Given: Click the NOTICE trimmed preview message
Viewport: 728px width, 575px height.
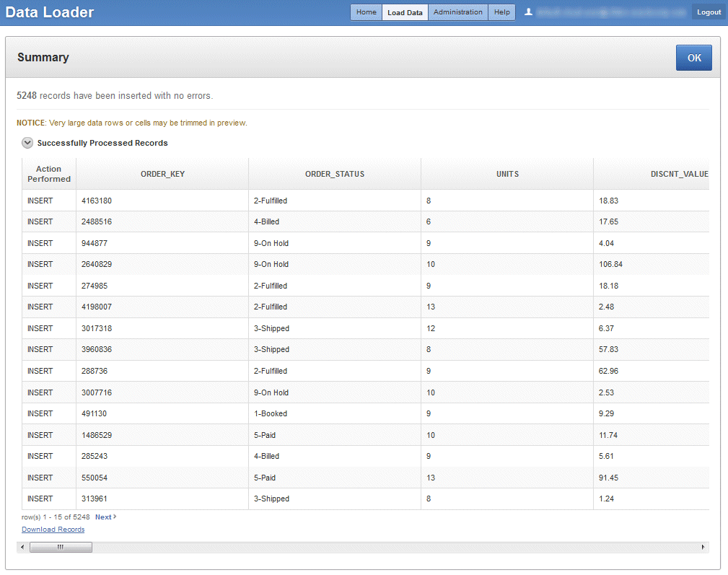Looking at the screenshot, I should (x=132, y=123).
